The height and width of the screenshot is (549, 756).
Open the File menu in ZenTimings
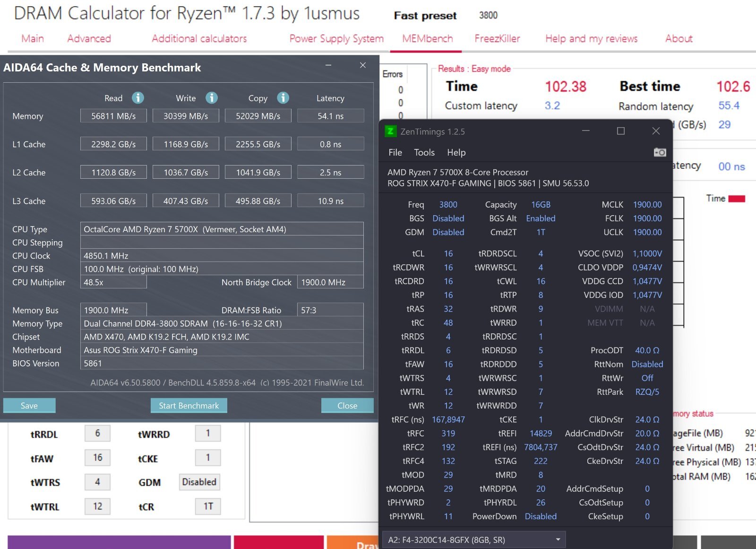coord(395,152)
